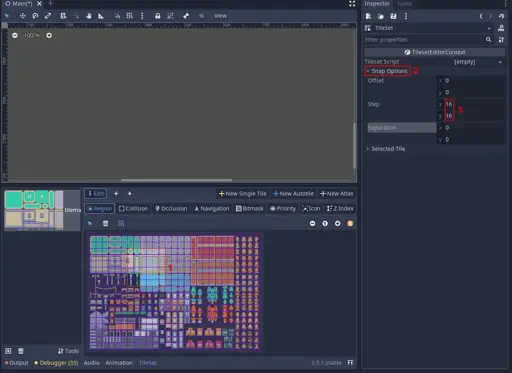Click the yellow info icon in tileset editor
The width and height of the screenshot is (512, 373).
click(350, 223)
